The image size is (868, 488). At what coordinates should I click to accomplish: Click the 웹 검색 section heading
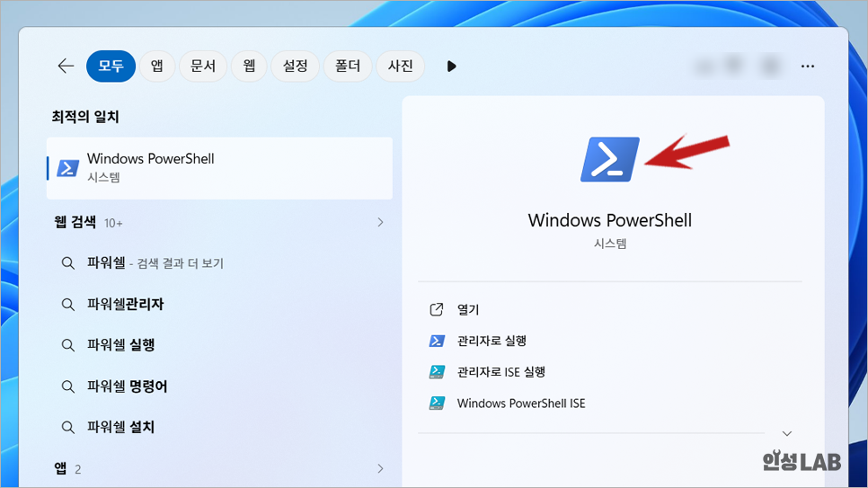pyautogui.click(x=75, y=223)
